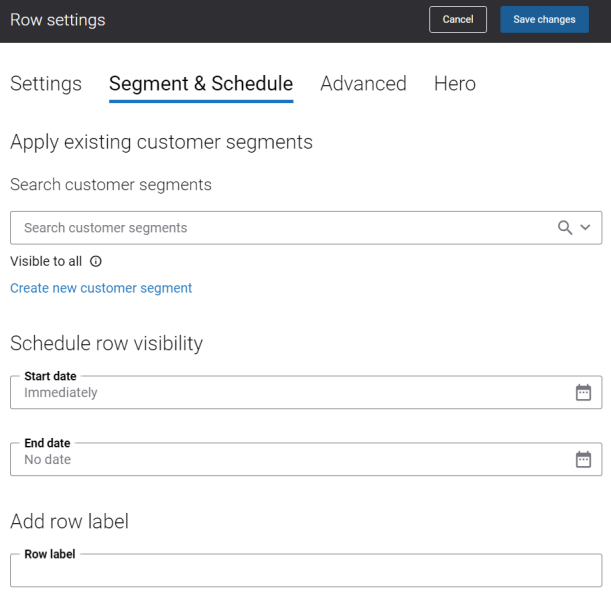Click the info icon beside Visible to all
Screen dimensions: 611x600
click(96, 261)
